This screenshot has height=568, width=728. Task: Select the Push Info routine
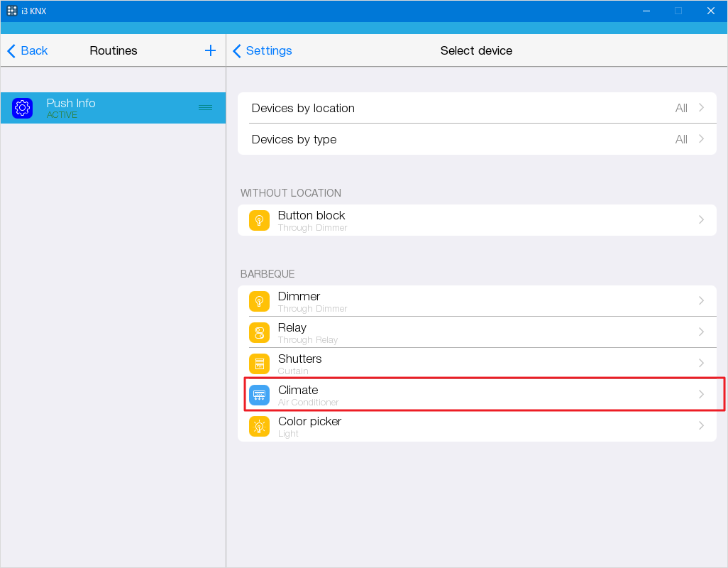click(106, 108)
